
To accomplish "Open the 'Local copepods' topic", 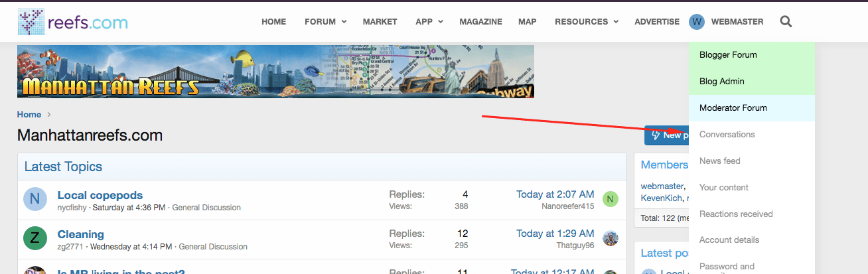I will point(100,195).
